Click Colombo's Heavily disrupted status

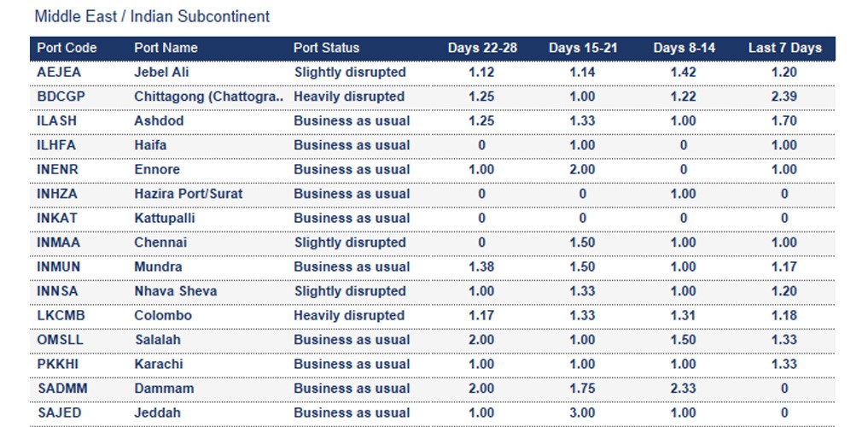point(349,315)
